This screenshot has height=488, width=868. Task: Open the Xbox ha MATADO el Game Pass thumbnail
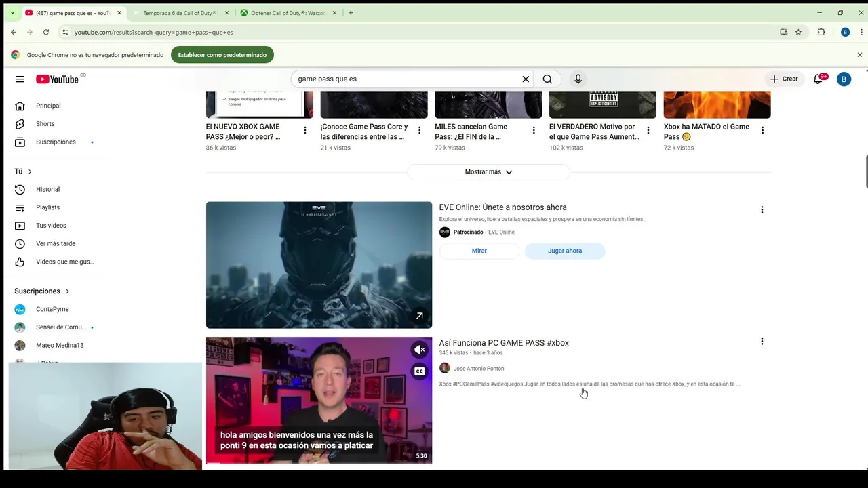(717, 105)
